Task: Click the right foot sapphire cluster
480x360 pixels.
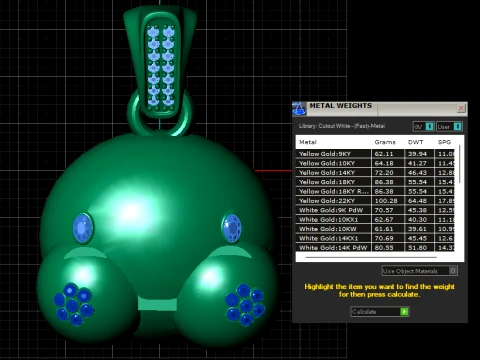Action: [x=246, y=305]
